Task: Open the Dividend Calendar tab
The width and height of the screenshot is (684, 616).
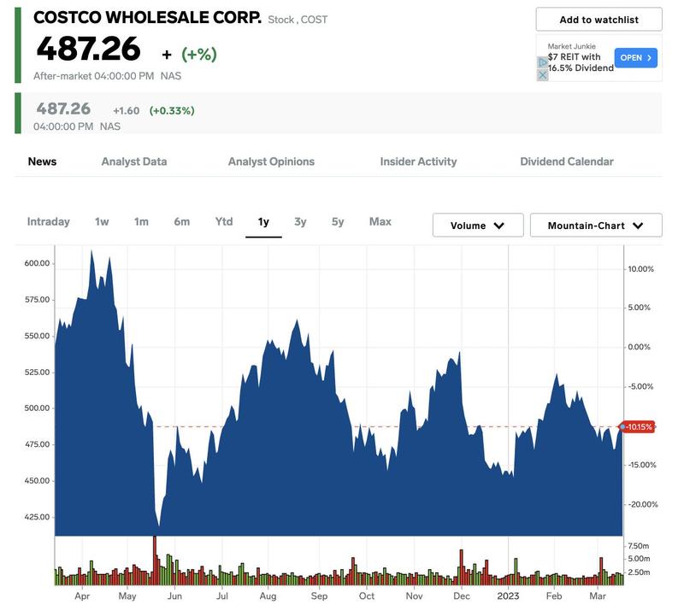Action: point(567,161)
